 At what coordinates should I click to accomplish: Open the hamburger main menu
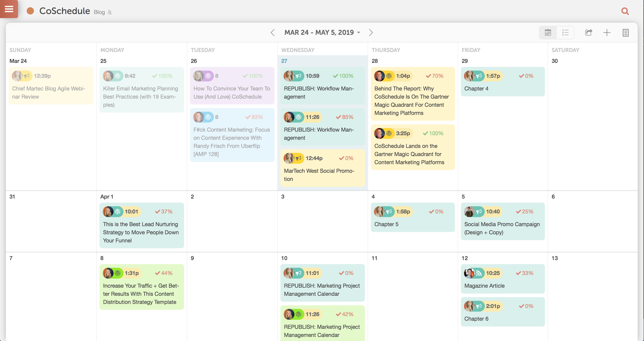tap(9, 9)
